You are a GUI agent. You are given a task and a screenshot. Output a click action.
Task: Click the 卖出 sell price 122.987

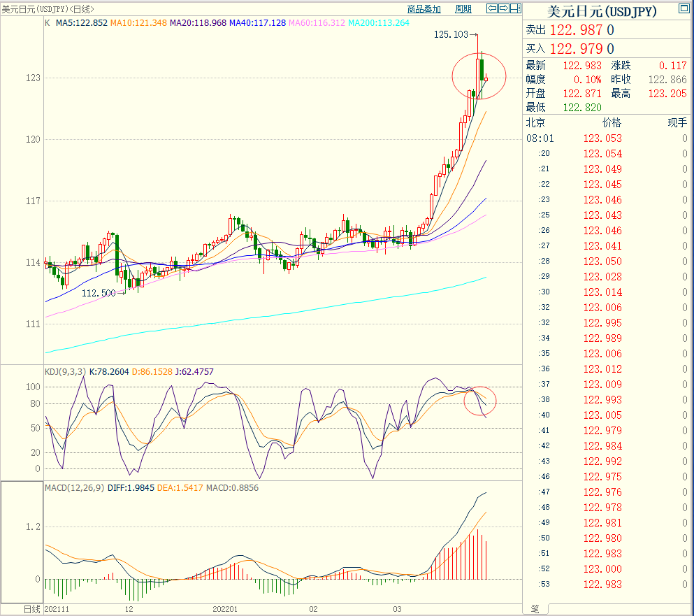pos(577,29)
